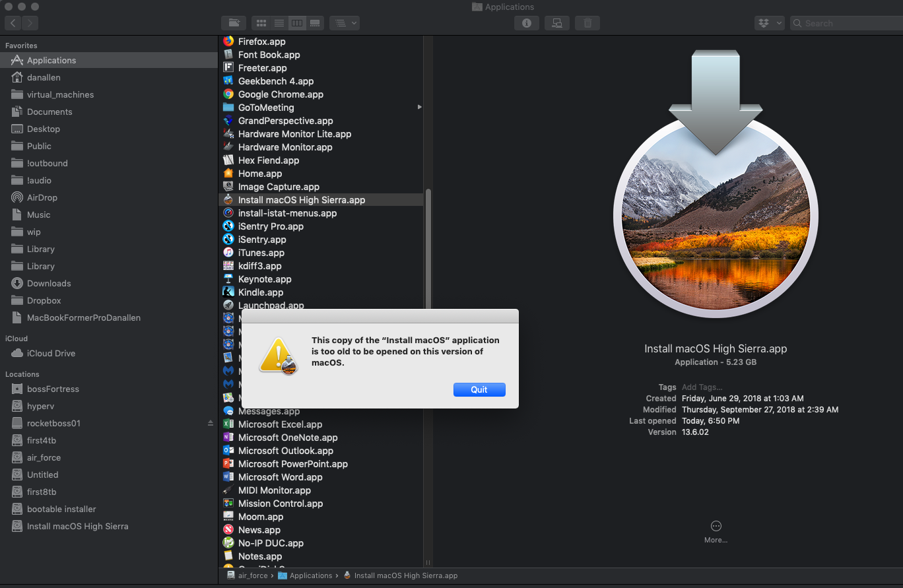Click the Connect to Server toolbar icon
This screenshot has width=903, height=588.
tap(557, 23)
